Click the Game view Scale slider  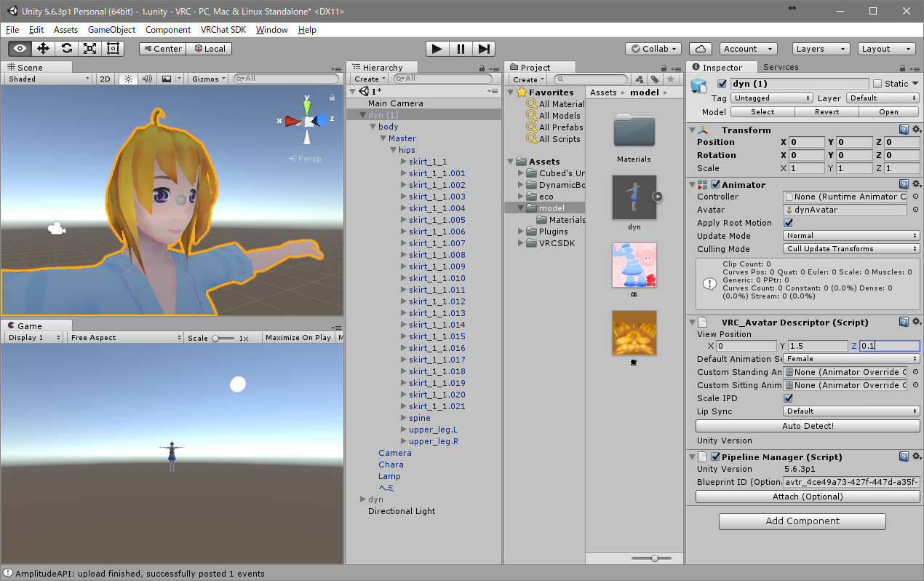[224, 338]
